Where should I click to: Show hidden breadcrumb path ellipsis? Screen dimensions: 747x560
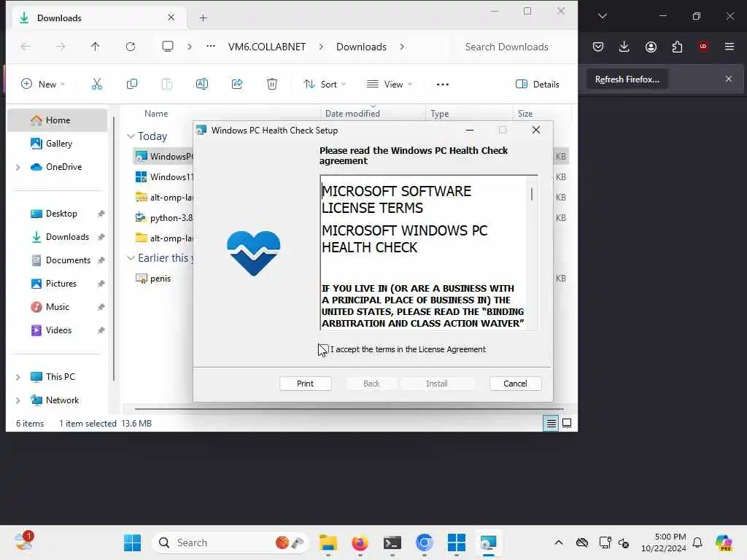point(211,47)
